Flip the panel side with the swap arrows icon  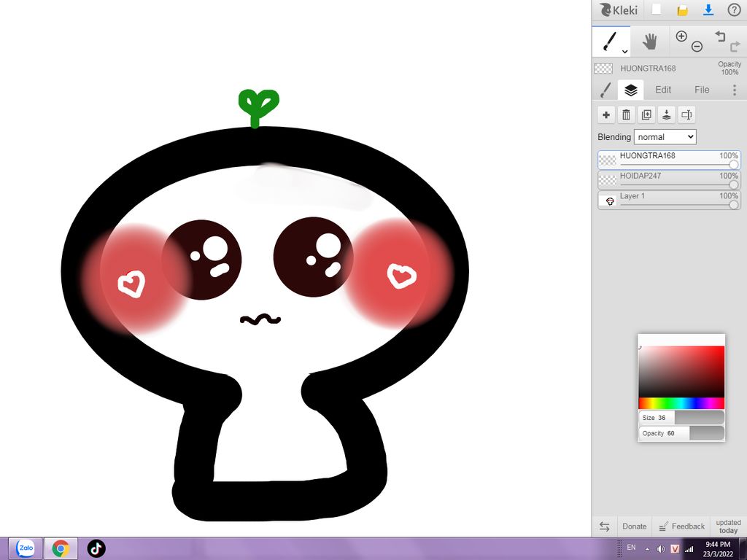point(604,526)
